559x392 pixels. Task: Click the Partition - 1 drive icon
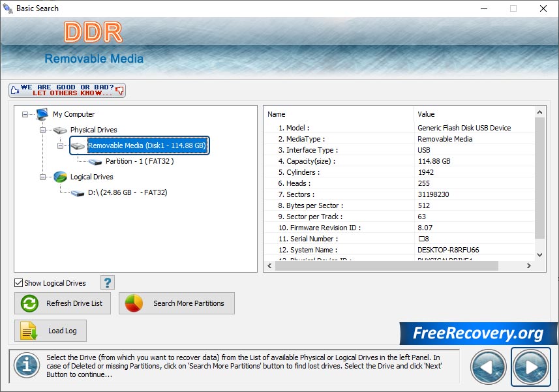95,162
